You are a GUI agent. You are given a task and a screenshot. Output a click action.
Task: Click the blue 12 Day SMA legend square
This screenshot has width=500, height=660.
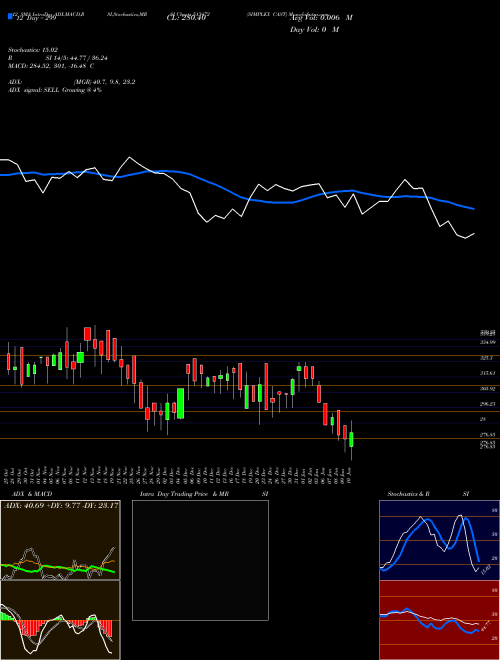(10, 16)
